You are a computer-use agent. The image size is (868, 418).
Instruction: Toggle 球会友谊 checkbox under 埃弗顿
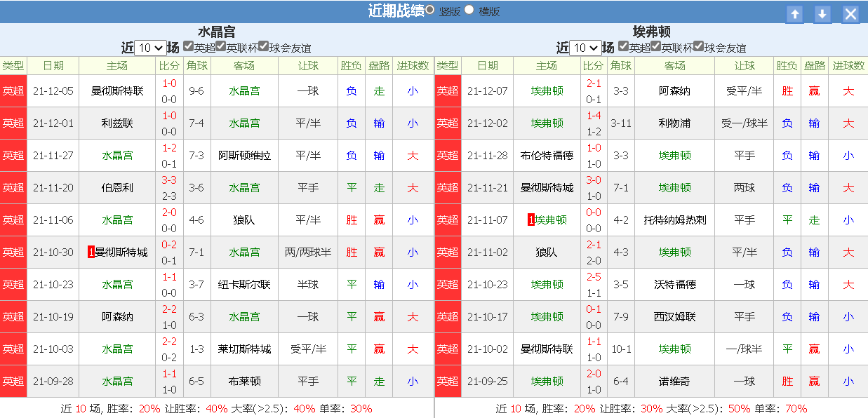(x=699, y=46)
